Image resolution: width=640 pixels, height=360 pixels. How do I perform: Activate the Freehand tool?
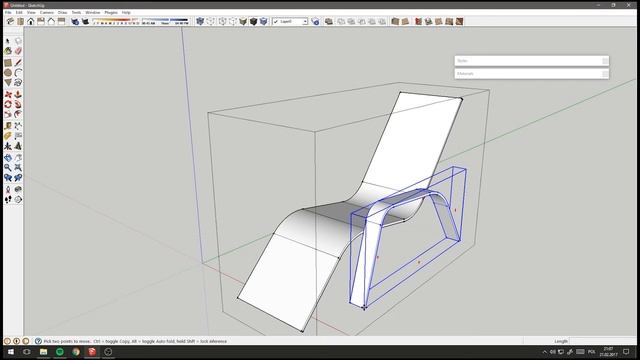(18, 82)
